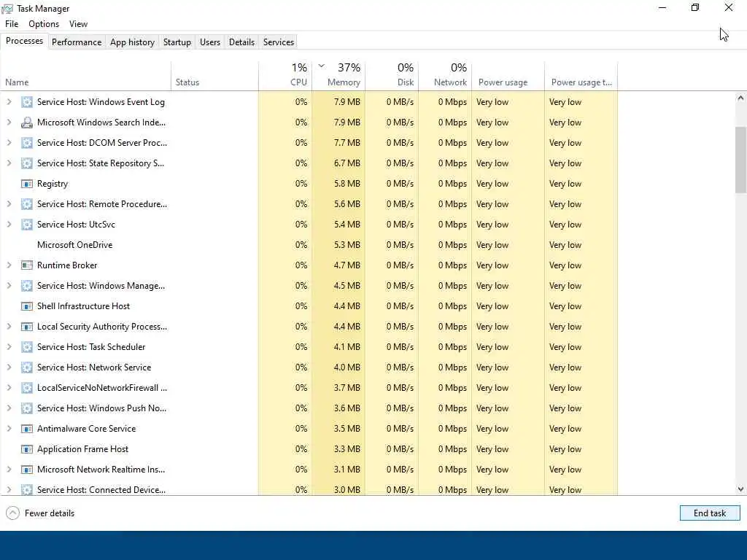Click the Fewer details link
The image size is (747, 560).
50,513
